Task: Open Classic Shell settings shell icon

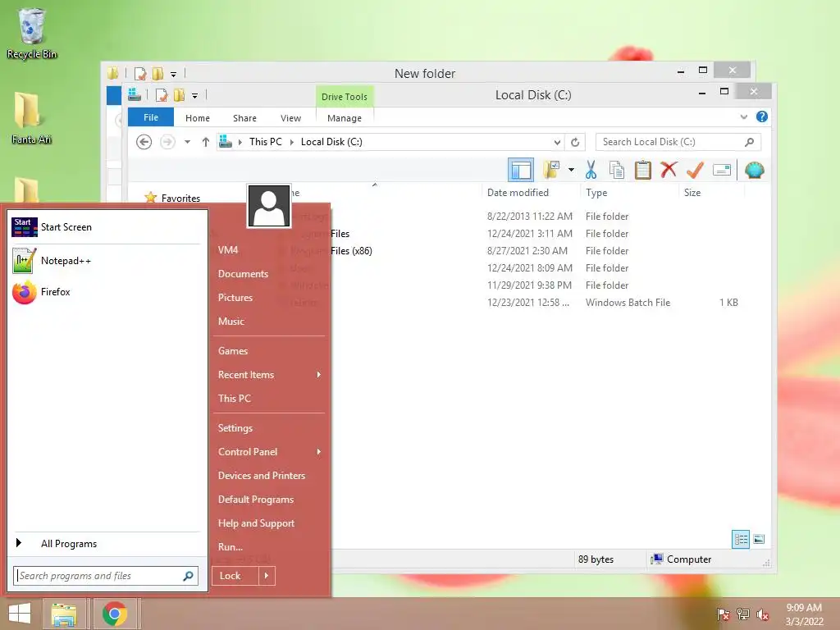Action: [755, 171]
